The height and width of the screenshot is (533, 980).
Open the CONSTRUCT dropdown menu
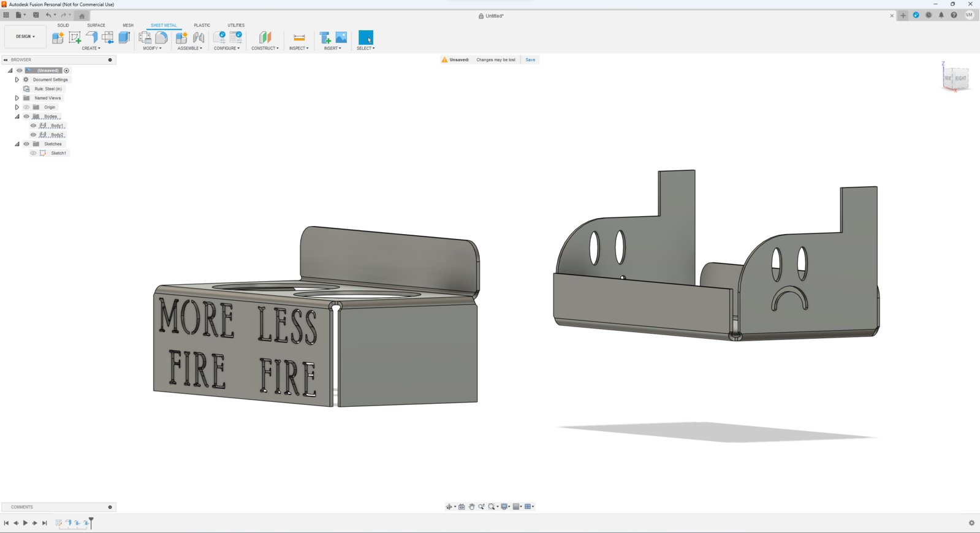tap(265, 48)
